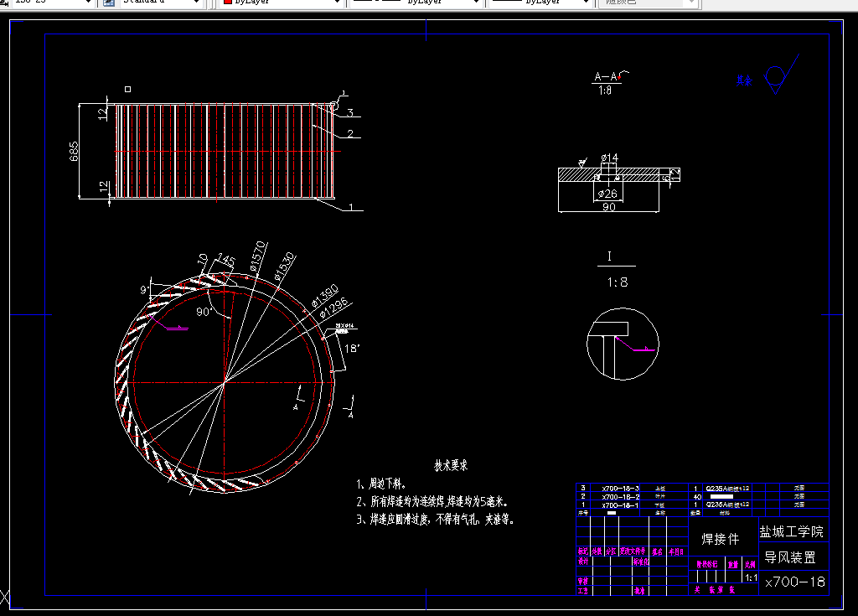Select part callout number 3
Image resolution: width=858 pixels, height=616 pixels.
[350, 113]
